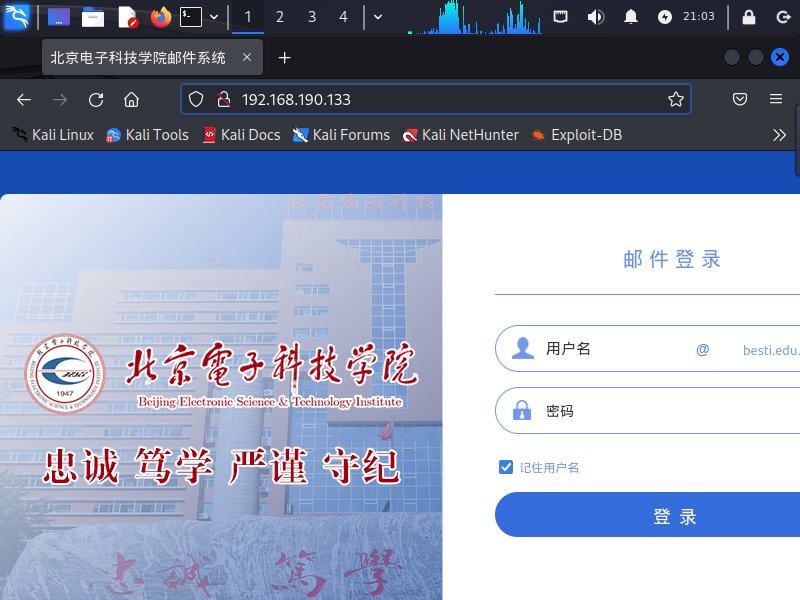Image resolution: width=800 pixels, height=600 pixels.
Task: Expand the workspace switcher dropdown arrow
Action: pos(378,17)
